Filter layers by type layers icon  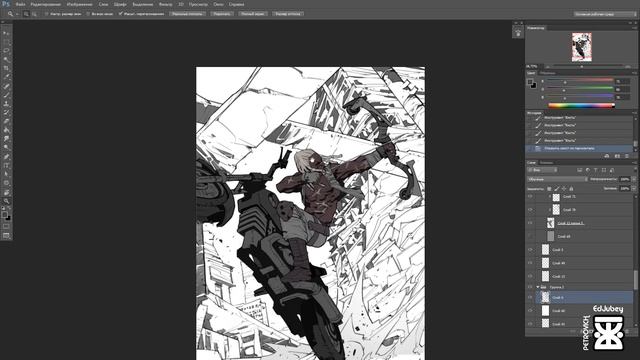click(x=596, y=170)
